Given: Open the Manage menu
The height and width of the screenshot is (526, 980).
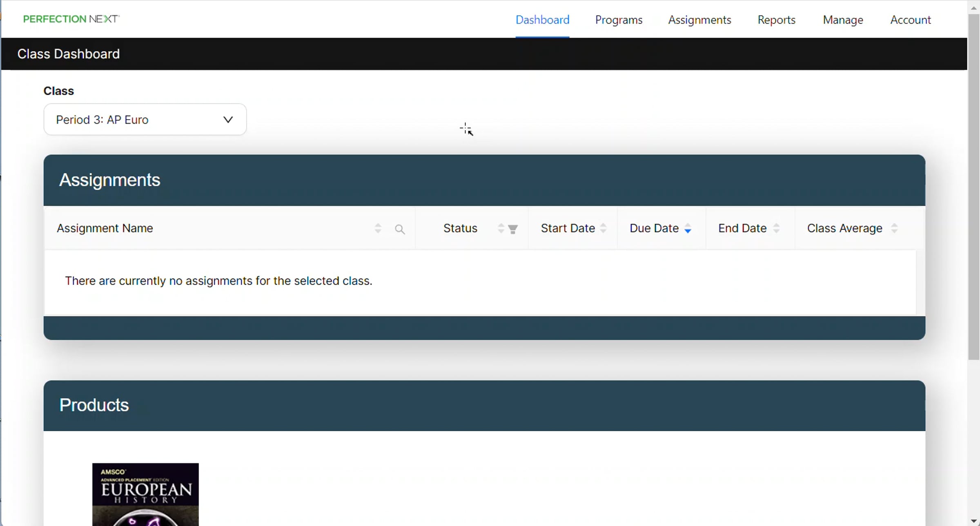Looking at the screenshot, I should tap(843, 20).
